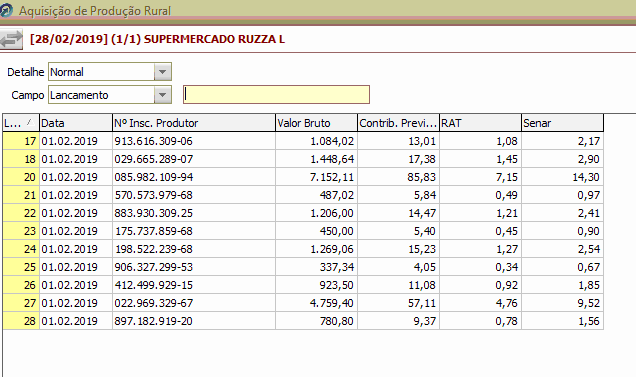Click the Contrib. Previ... column header
The width and height of the screenshot is (636, 377).
(x=398, y=123)
